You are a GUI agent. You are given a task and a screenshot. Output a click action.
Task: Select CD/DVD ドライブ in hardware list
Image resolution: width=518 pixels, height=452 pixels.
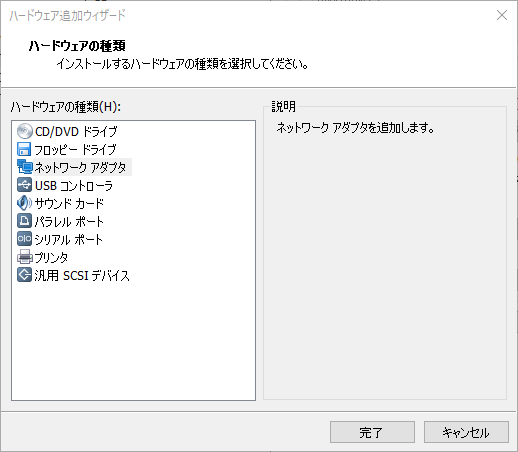(x=76, y=132)
